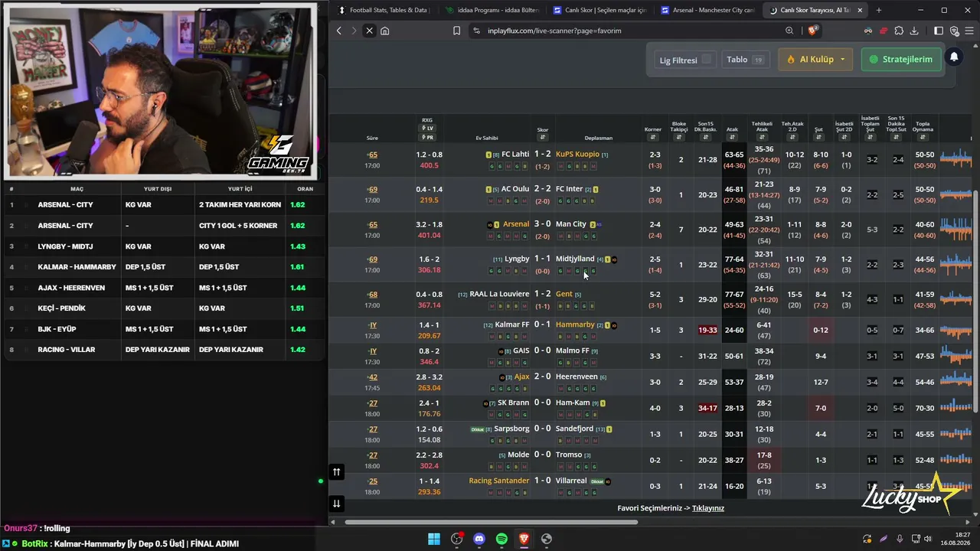Image resolution: width=980 pixels, height=551 pixels.
Task: Bookmark this page with the bookmark icon
Action: point(456,31)
